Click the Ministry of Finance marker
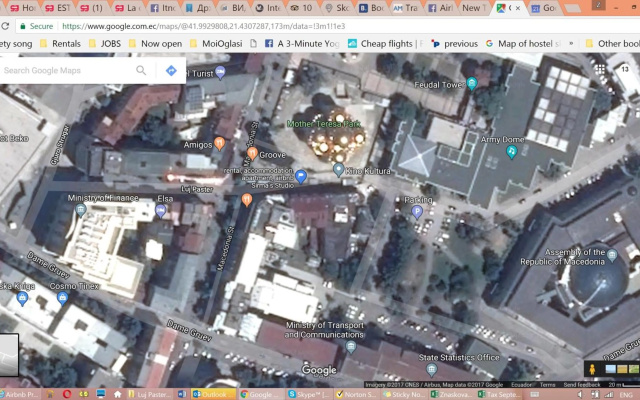Image resolution: width=640 pixels, height=400 pixels. 81,210
